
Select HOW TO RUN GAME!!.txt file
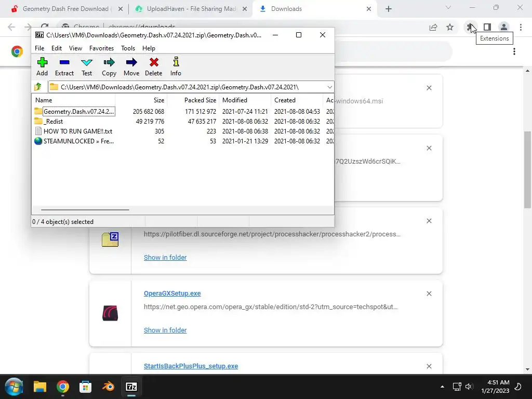point(74,131)
